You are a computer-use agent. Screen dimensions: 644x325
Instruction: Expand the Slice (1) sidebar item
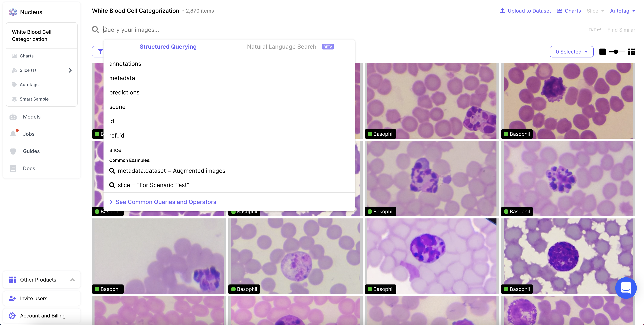[x=70, y=70]
